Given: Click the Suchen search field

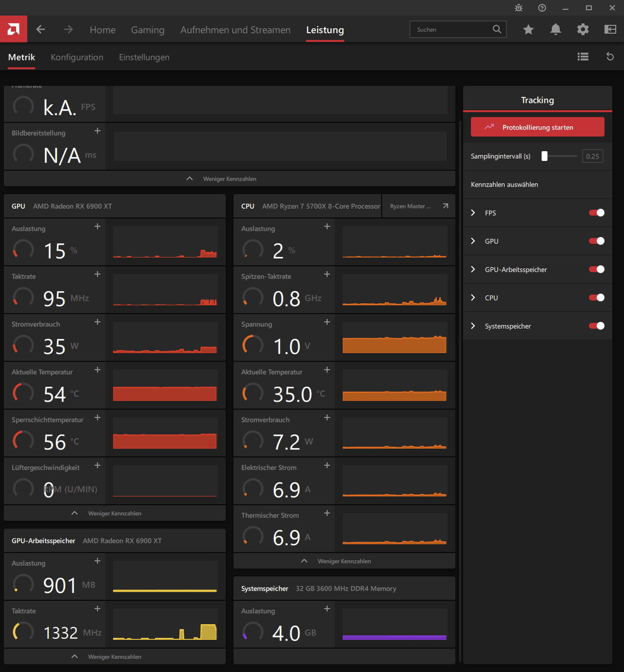Looking at the screenshot, I should point(458,29).
